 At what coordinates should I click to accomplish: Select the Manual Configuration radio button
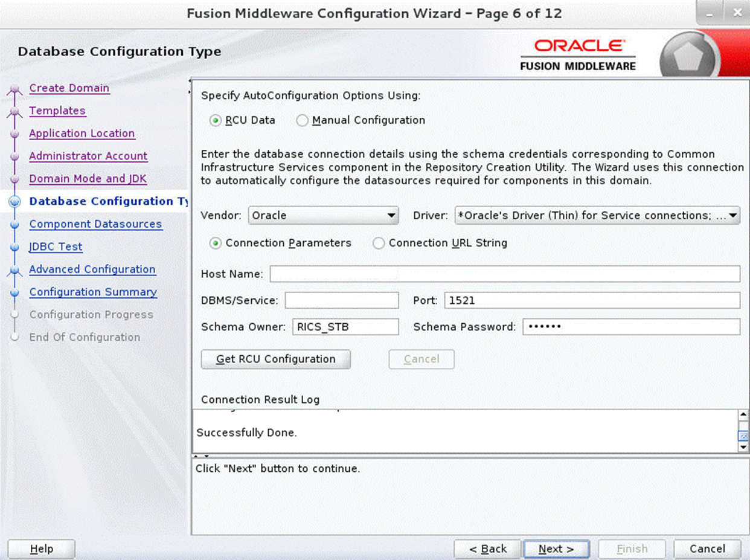(302, 120)
